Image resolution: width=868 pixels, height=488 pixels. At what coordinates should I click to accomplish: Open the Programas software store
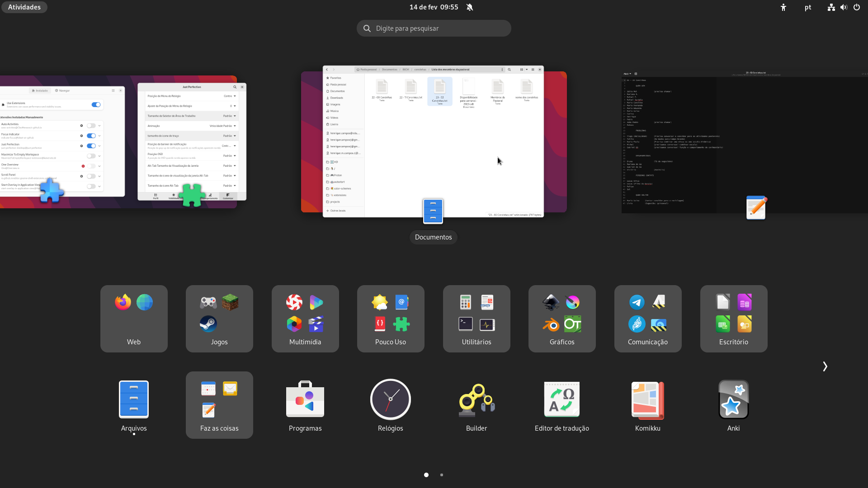pyautogui.click(x=305, y=400)
